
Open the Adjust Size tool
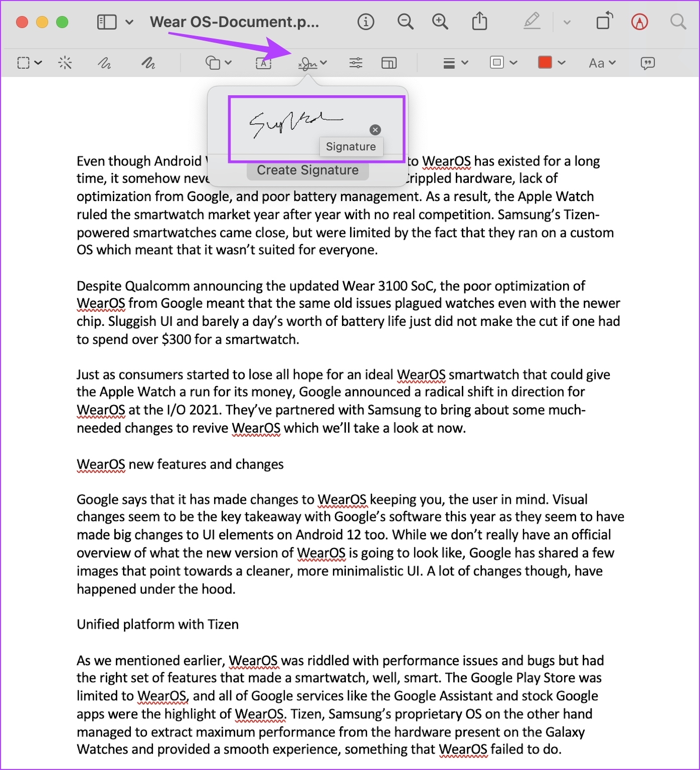coord(389,63)
